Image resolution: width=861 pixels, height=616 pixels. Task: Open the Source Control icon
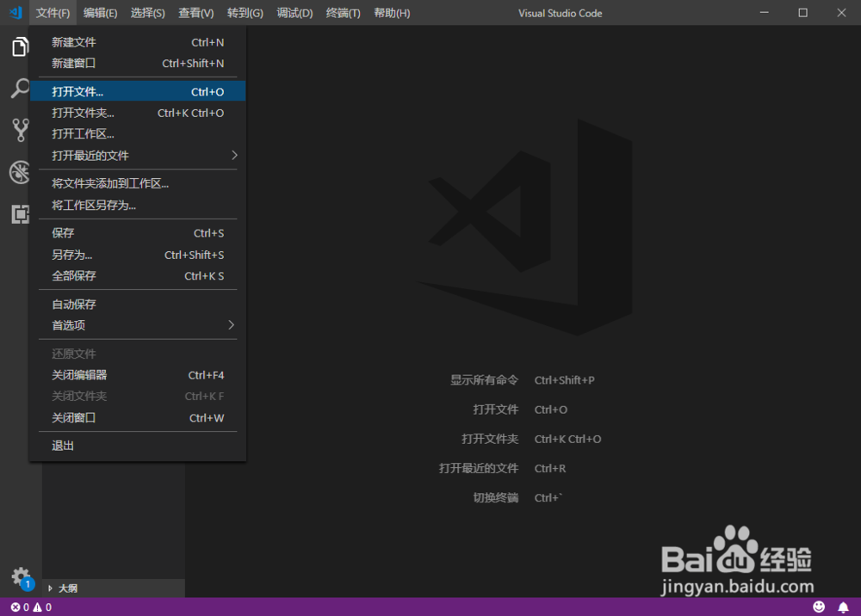coord(21,130)
